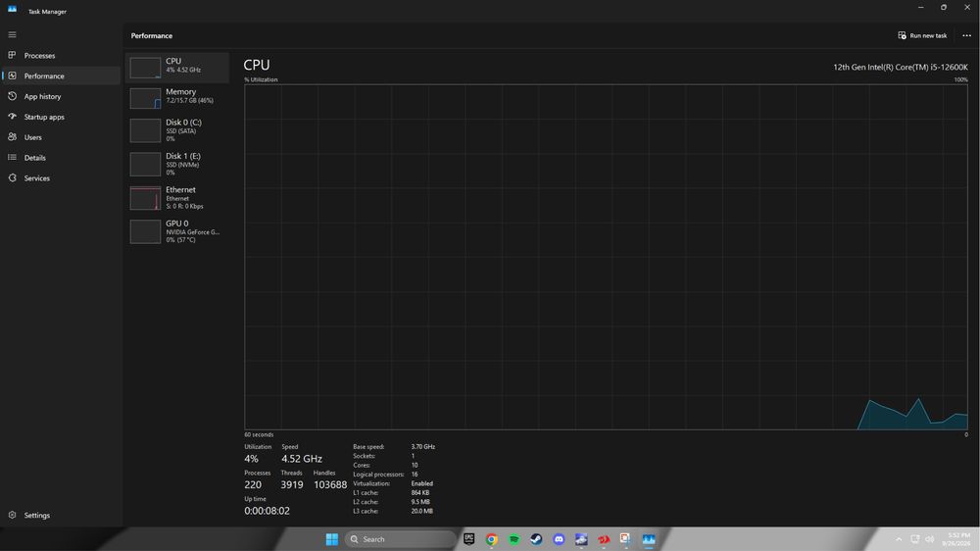Image resolution: width=980 pixels, height=551 pixels.
Task: Open the taskbar clock and date
Action: (958, 539)
